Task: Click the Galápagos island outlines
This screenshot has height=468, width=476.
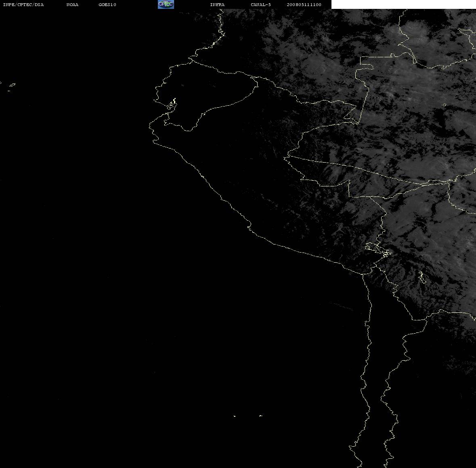Action: pos(10,87)
